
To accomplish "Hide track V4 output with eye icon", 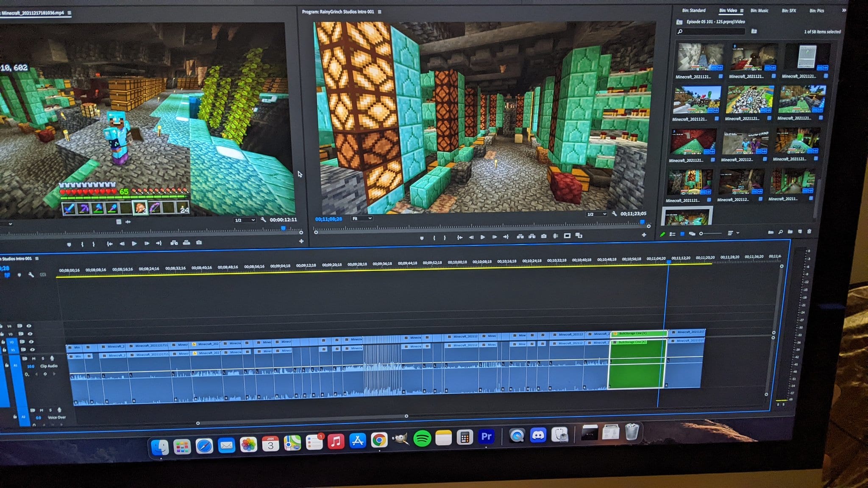I will tap(29, 326).
